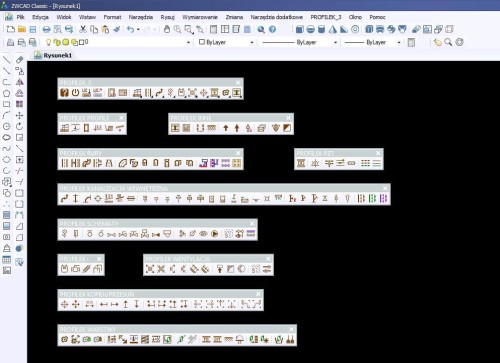Image resolution: width=500 pixels, height=363 pixels.
Task: Click the New drawing icon
Action: (10, 29)
